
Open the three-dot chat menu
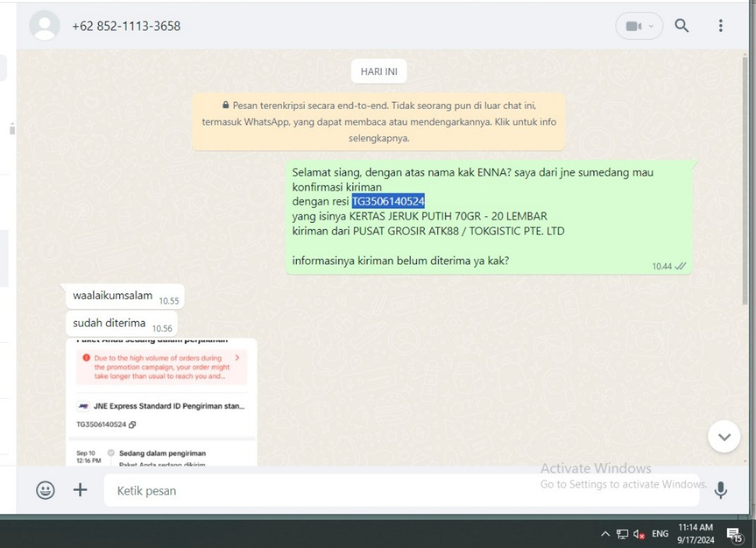(x=721, y=25)
